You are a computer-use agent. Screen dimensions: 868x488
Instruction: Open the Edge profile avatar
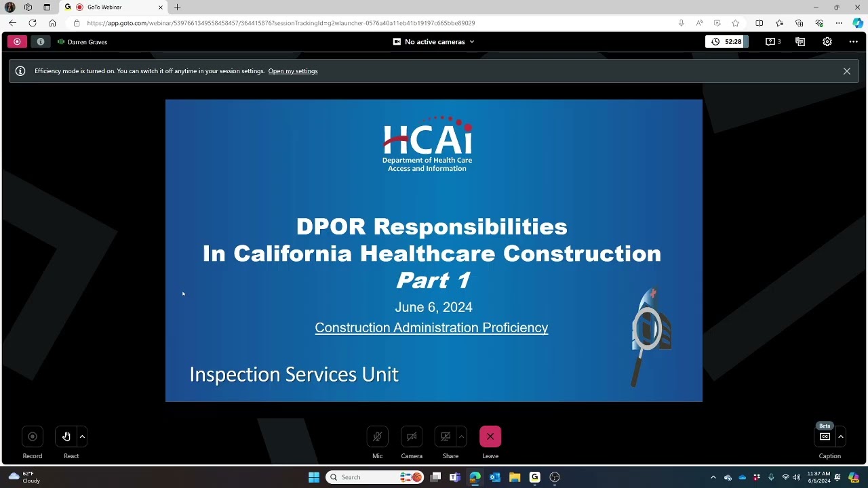pyautogui.click(x=9, y=7)
